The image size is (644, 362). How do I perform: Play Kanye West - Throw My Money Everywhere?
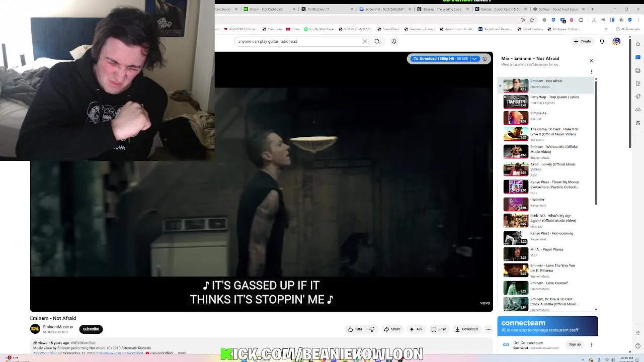click(x=546, y=186)
